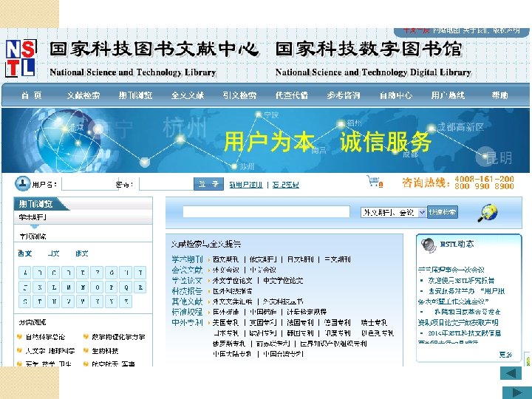Open the 计量检定规程 link

pos(307,312)
